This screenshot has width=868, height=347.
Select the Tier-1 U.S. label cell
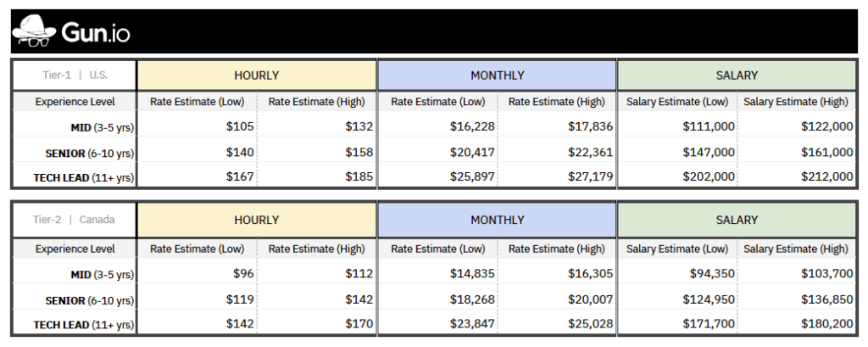pos(75,75)
